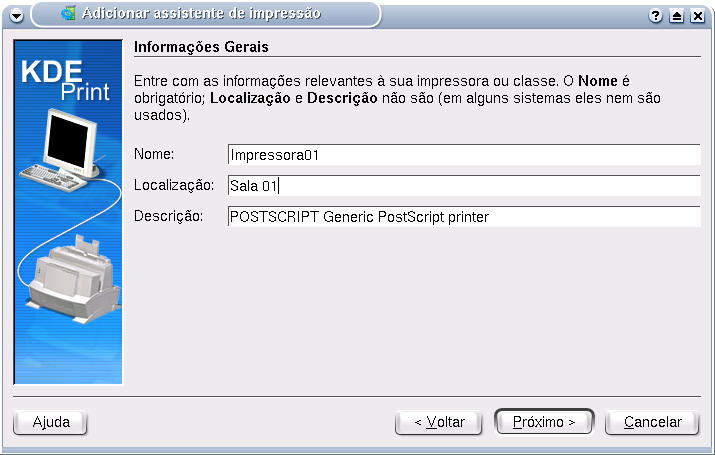Focus the Nome field containing Impressora01

(x=464, y=155)
